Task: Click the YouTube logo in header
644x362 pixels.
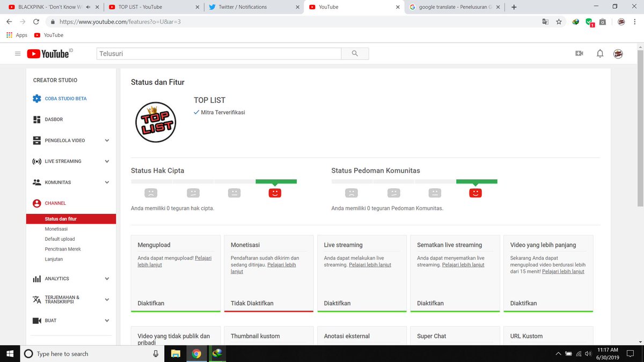Action: pos(49,54)
